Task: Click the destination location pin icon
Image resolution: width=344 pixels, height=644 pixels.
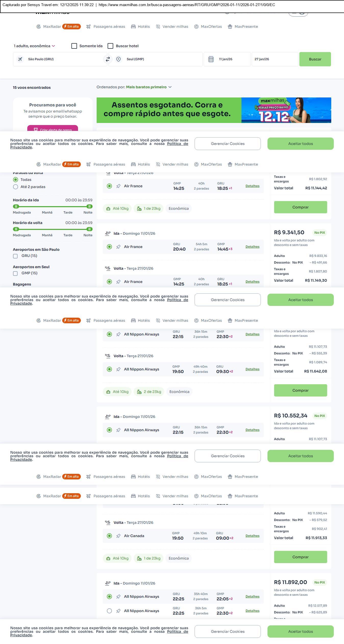Action: coord(118,59)
